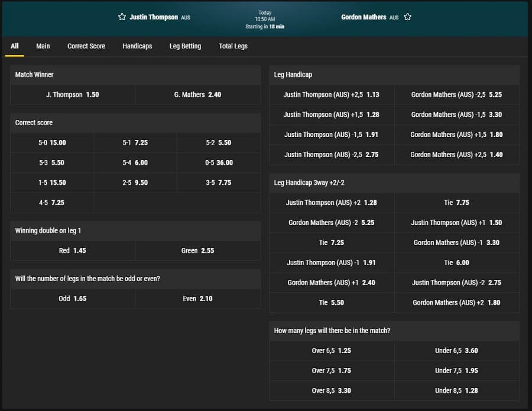Pick correct score 4-5 at 7.25
The image size is (532, 411).
click(52, 203)
